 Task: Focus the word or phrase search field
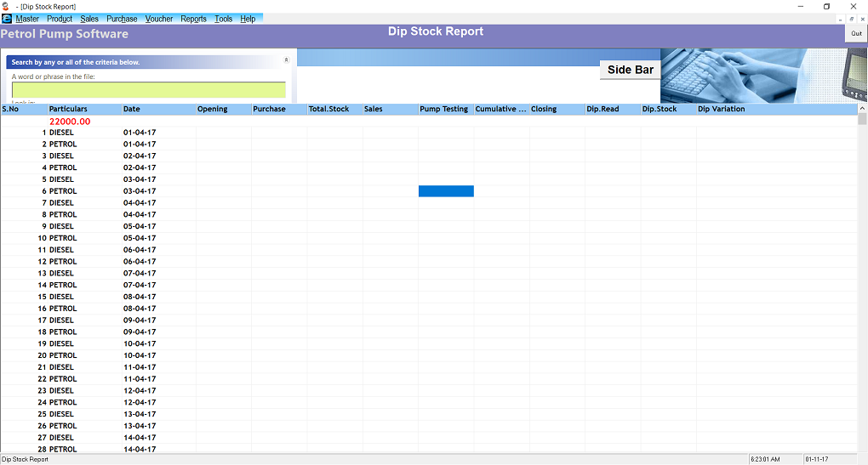point(149,90)
